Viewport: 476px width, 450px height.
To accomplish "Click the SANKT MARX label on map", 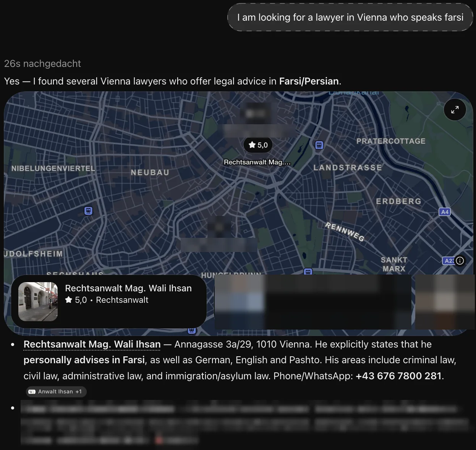I will [x=394, y=264].
